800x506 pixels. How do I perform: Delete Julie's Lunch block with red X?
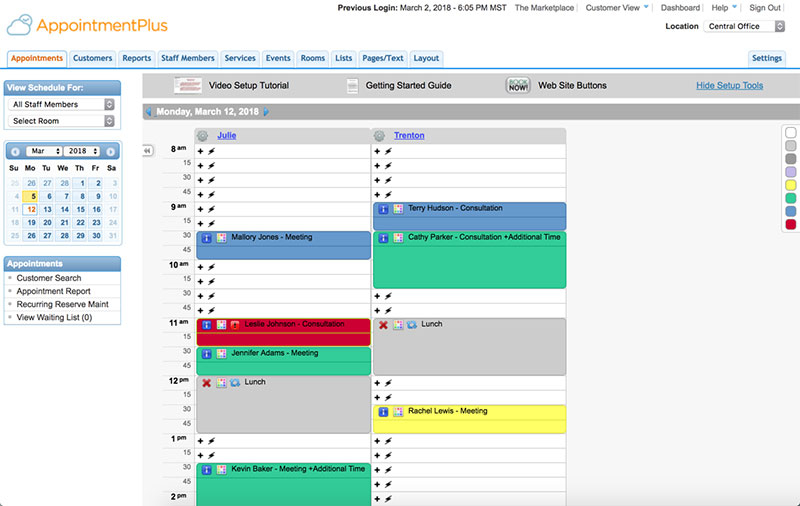click(x=207, y=383)
